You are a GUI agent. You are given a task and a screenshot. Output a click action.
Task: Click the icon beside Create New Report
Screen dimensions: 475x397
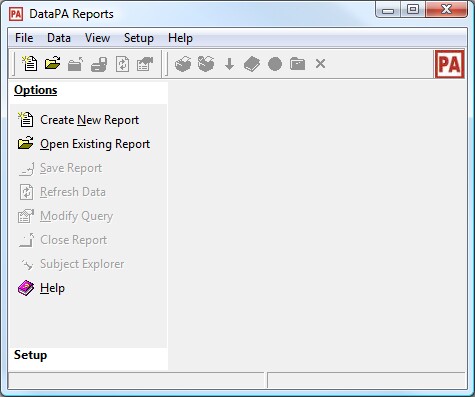pyautogui.click(x=26, y=119)
